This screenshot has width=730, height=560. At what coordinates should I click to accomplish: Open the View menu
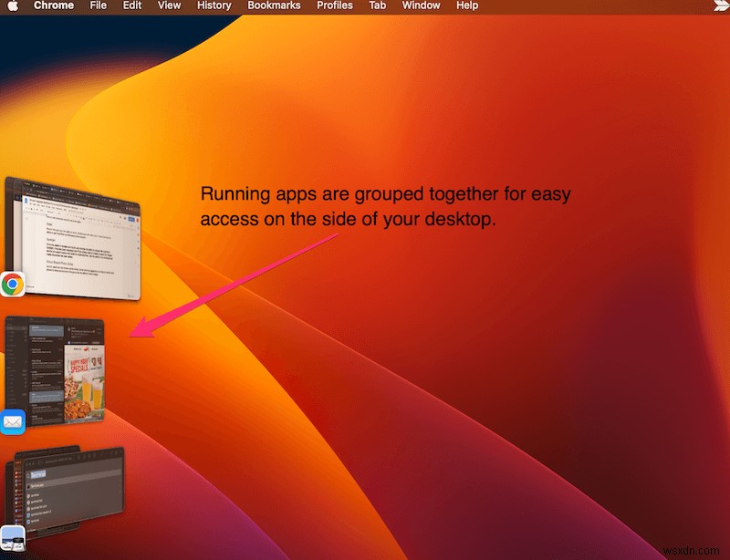tap(169, 5)
